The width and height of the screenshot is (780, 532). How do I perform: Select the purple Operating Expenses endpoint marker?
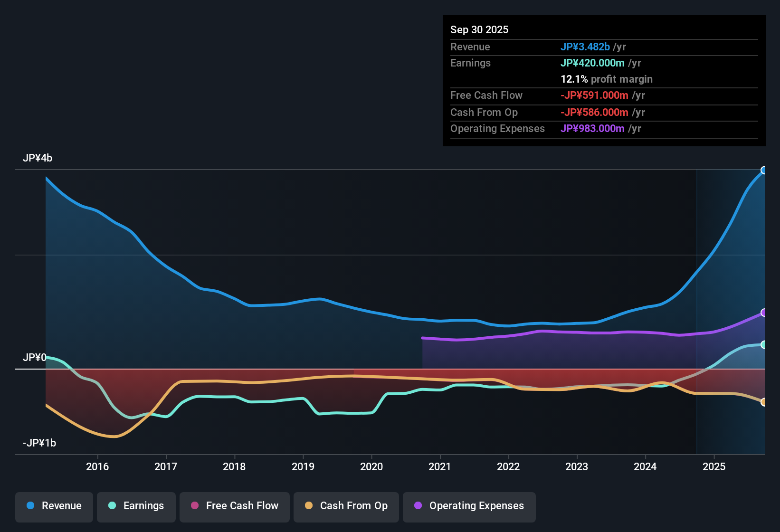[x=764, y=312]
